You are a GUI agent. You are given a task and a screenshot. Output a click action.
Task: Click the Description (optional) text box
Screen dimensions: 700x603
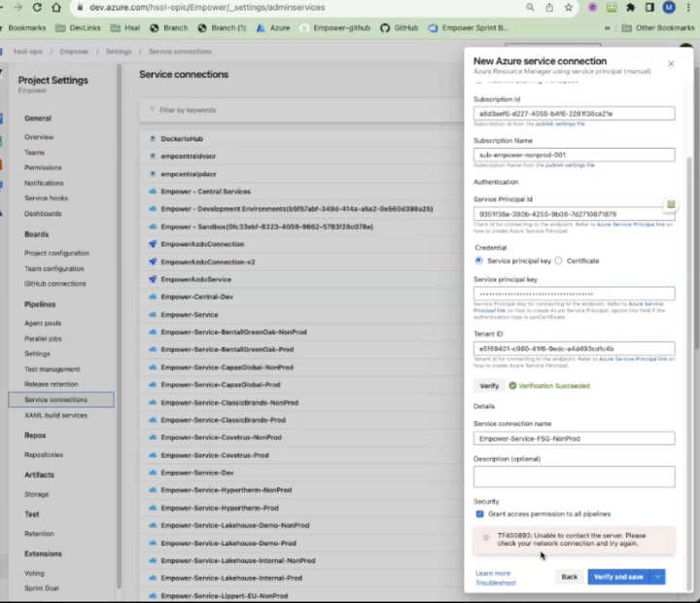575,477
